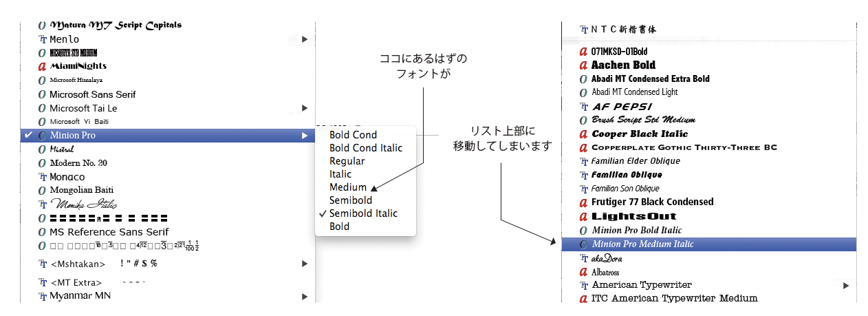Expand the Microsoft Tai Le submenu arrow
Image resolution: width=868 pixels, height=316 pixels.
click(305, 108)
